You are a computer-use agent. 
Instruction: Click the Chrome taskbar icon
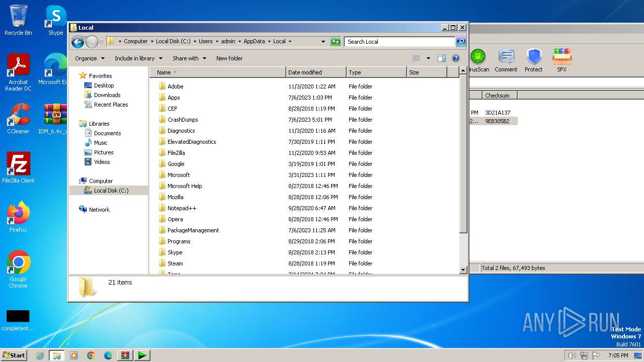coord(91,355)
